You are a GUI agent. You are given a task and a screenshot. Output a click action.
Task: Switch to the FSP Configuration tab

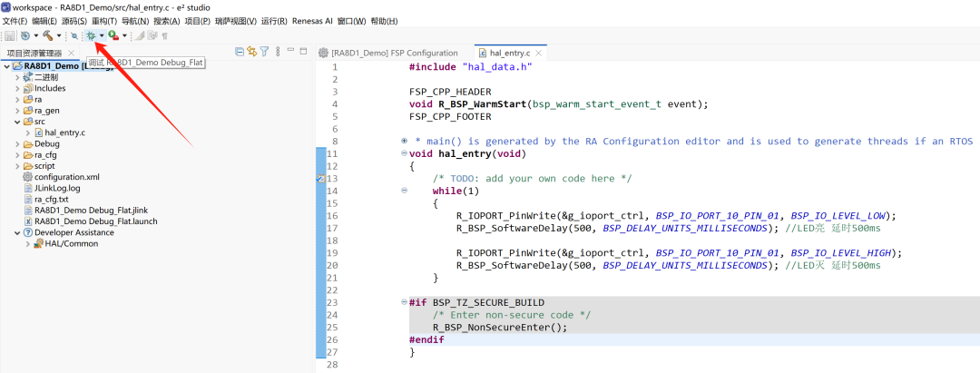[x=388, y=54]
